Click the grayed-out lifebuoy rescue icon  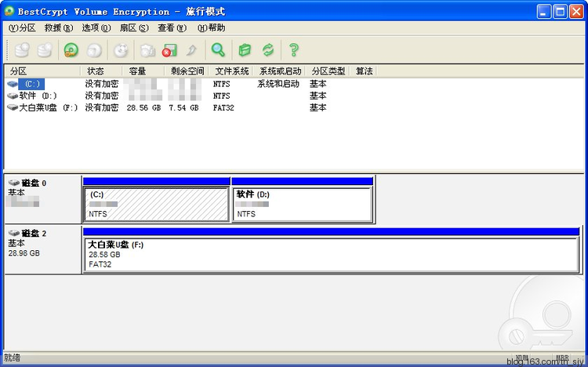tap(120, 50)
